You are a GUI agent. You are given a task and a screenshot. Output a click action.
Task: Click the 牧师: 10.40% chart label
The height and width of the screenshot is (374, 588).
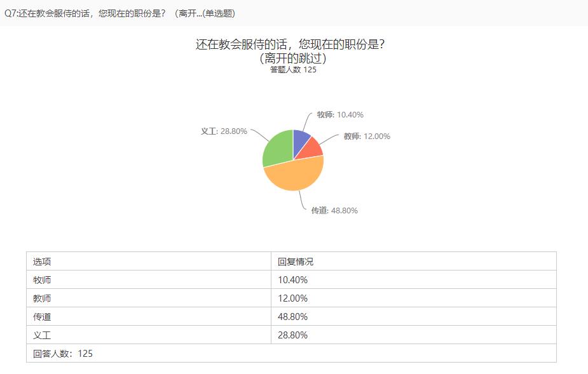340,115
